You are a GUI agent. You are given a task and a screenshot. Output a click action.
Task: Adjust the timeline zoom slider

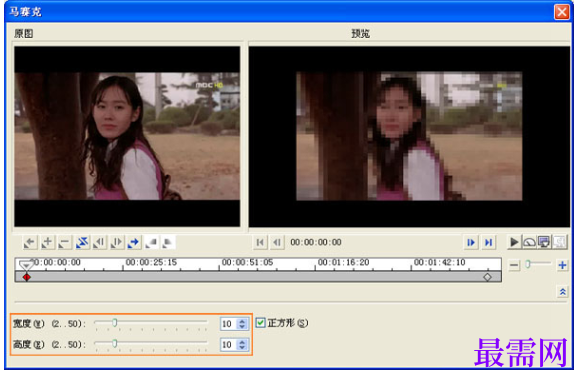(528, 264)
